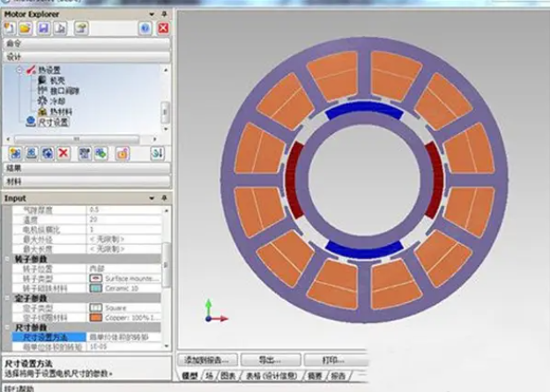550x392 pixels.
Task: Open the 表格 (设计信息) tab
Action: [270, 375]
